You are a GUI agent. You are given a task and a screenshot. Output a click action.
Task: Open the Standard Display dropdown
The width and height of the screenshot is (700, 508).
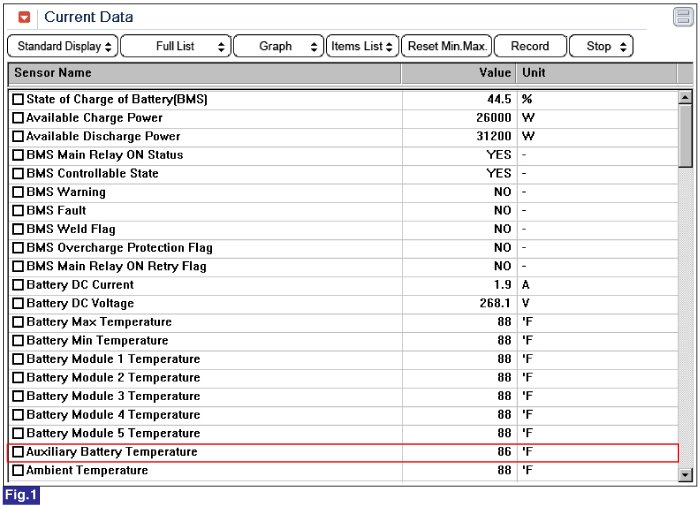(x=62, y=46)
